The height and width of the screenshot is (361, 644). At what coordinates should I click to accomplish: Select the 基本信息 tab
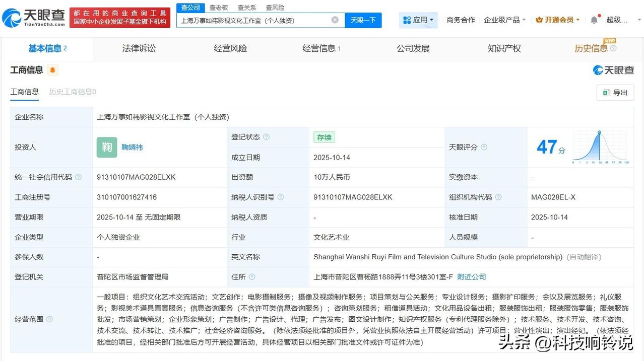pos(47,48)
